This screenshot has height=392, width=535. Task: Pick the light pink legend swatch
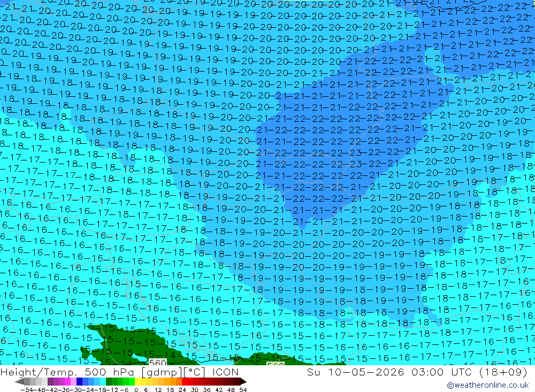[73, 381]
